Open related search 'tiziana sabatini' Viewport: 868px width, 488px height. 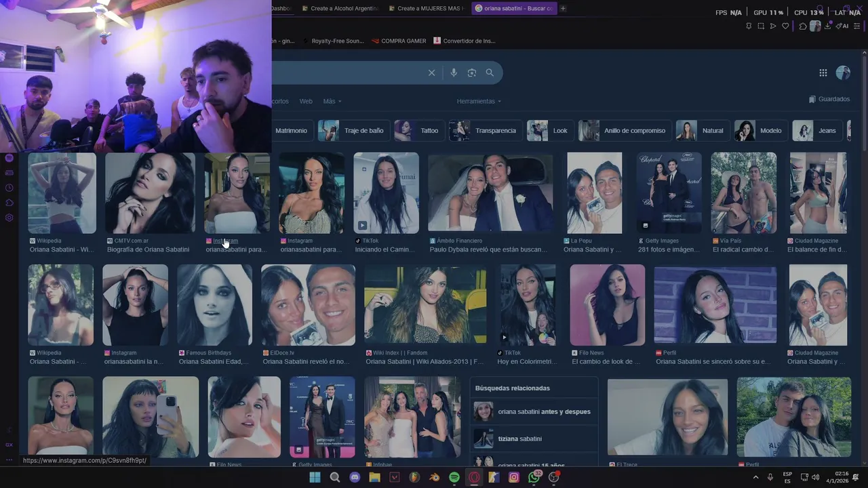click(533, 439)
